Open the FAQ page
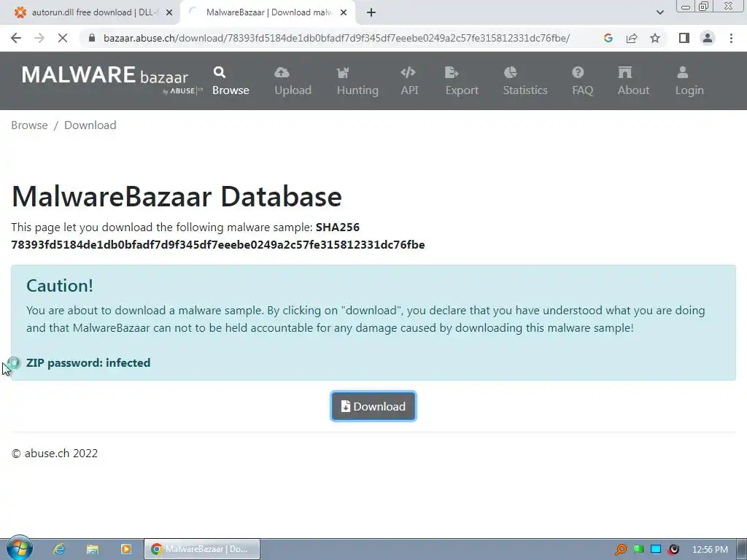The height and width of the screenshot is (560, 747). point(582,81)
